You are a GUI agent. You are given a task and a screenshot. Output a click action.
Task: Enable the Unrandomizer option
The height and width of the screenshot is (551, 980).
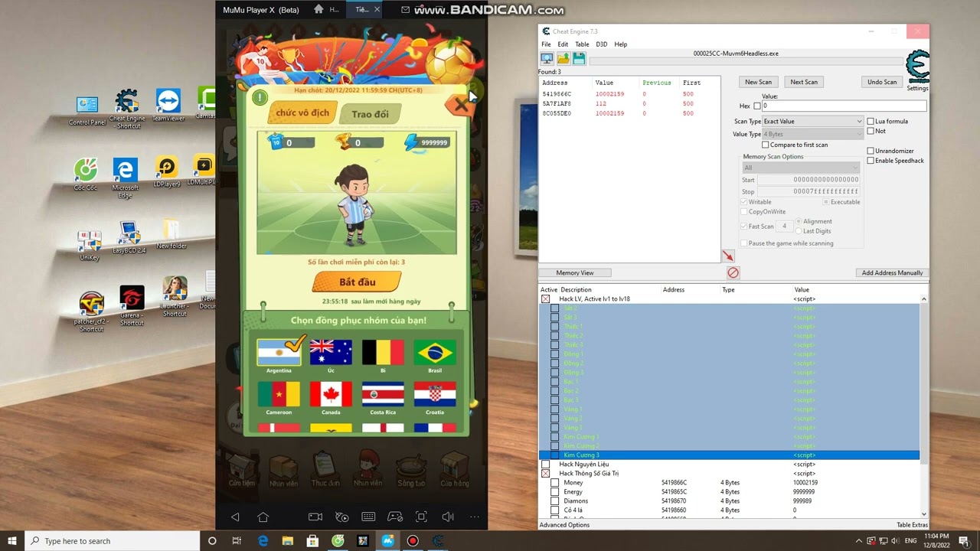tap(871, 151)
